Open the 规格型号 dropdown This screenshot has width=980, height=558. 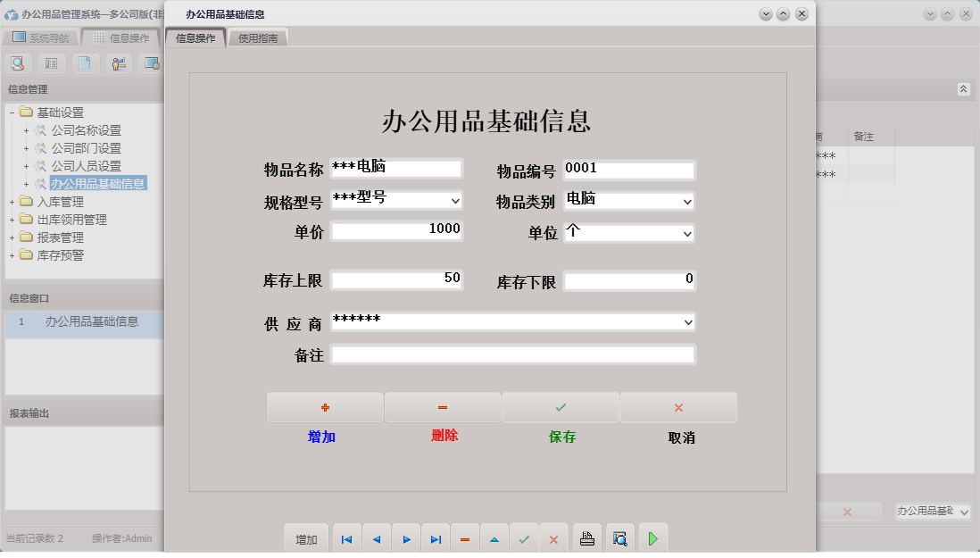(x=455, y=200)
